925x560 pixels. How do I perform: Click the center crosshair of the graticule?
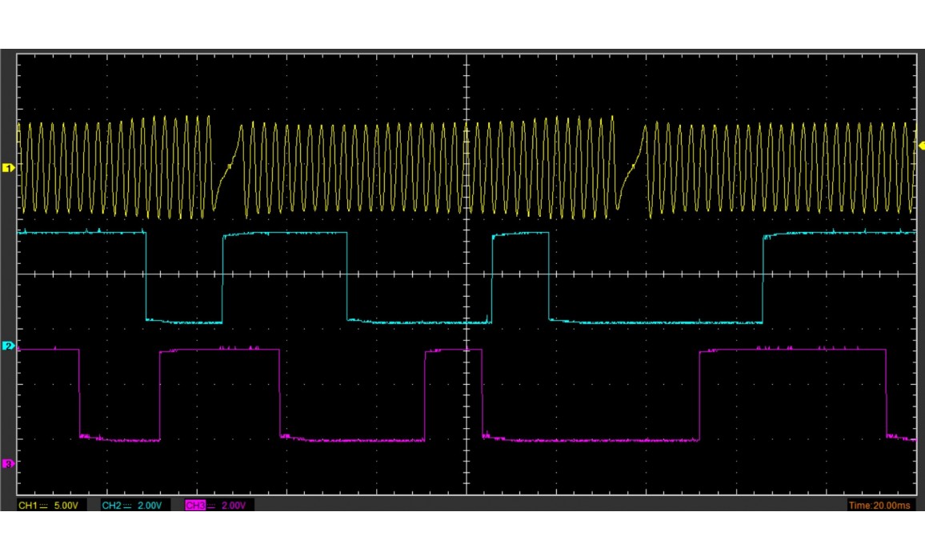tap(467, 274)
